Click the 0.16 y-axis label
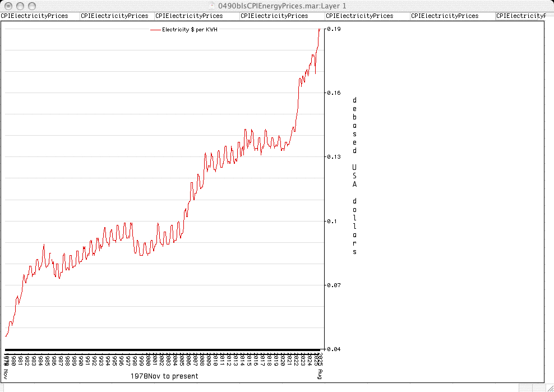Screen dimensions: 554x392 (334, 93)
